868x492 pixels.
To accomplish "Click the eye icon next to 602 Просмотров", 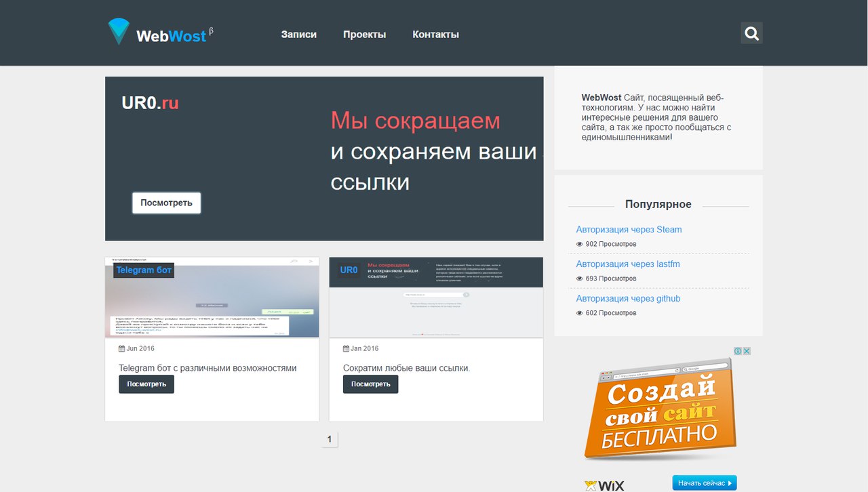I will coord(579,313).
